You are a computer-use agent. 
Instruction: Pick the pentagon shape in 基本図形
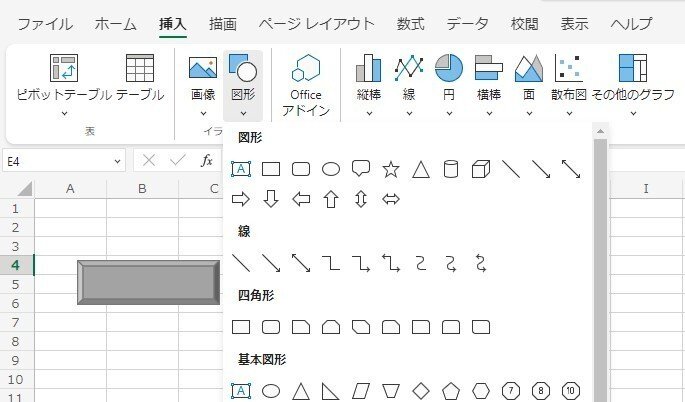click(x=450, y=391)
